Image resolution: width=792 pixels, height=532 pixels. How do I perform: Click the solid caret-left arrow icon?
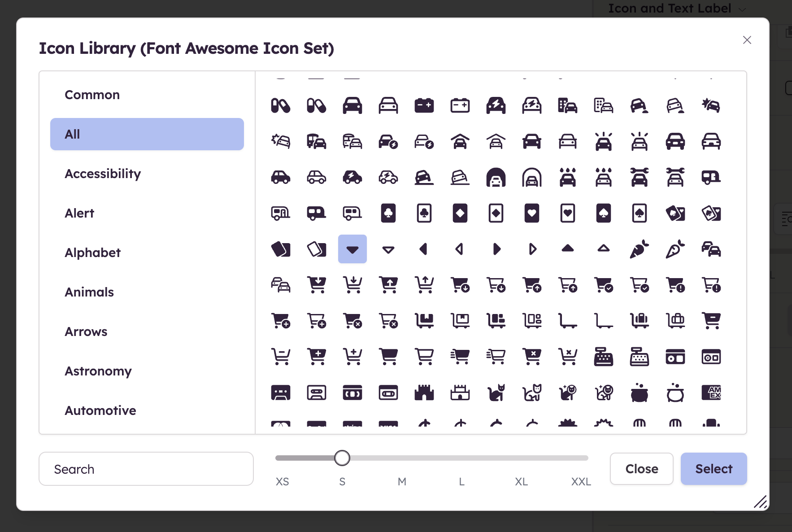[x=424, y=249]
